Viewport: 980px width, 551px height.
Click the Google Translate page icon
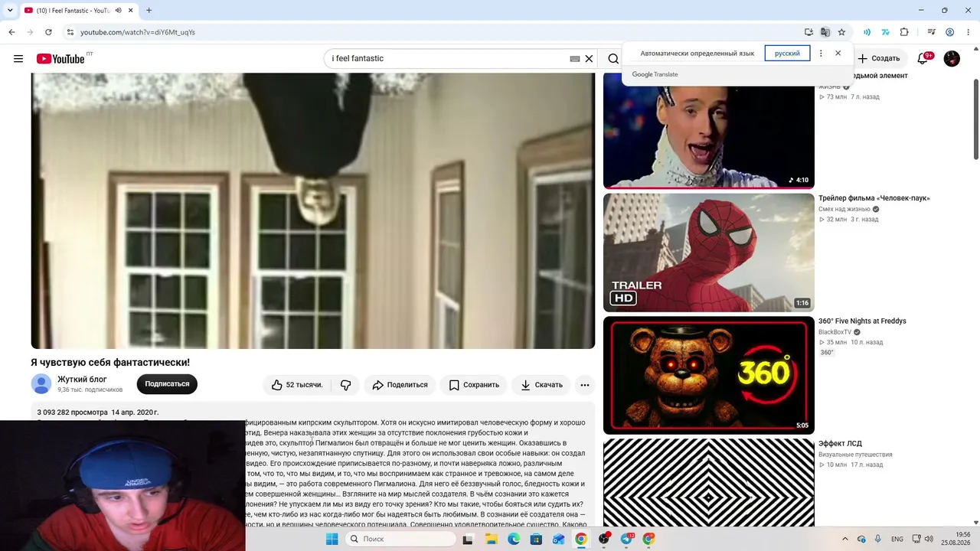[825, 32]
